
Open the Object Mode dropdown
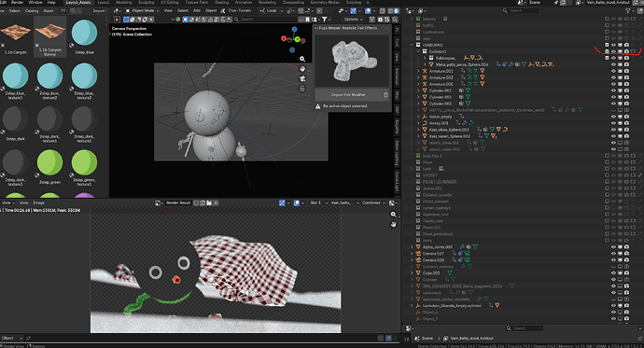142,10
